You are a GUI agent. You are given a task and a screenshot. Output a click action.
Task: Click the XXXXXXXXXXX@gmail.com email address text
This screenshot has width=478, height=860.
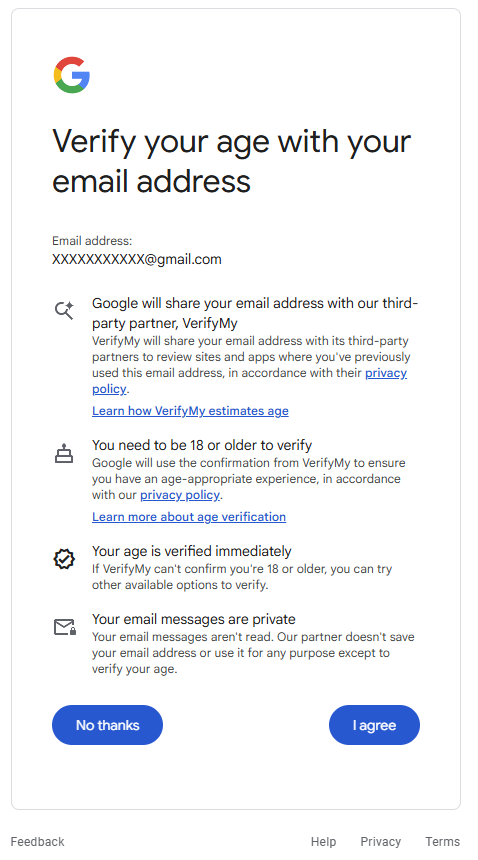click(137, 259)
